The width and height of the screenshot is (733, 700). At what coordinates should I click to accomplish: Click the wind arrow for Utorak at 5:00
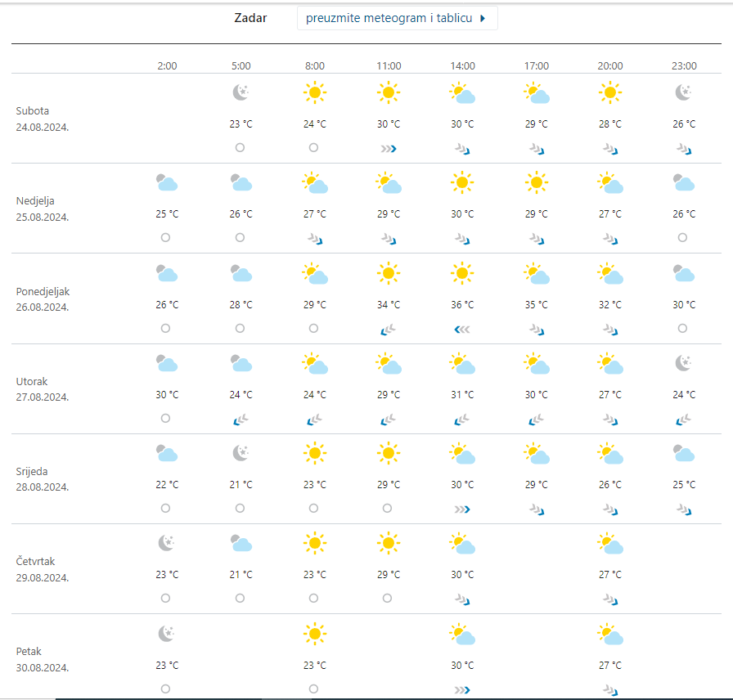point(241,420)
